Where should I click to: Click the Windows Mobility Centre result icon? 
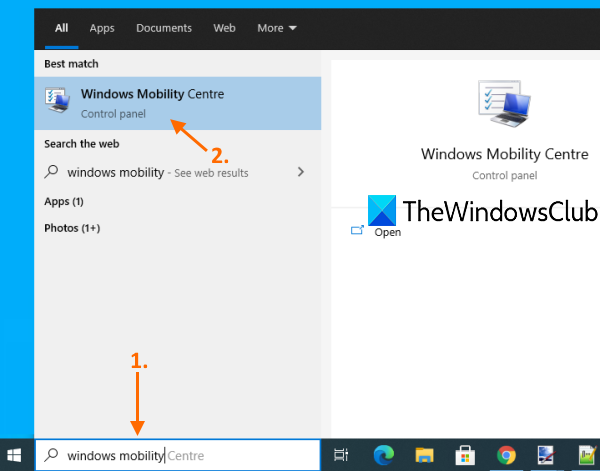[x=57, y=100]
